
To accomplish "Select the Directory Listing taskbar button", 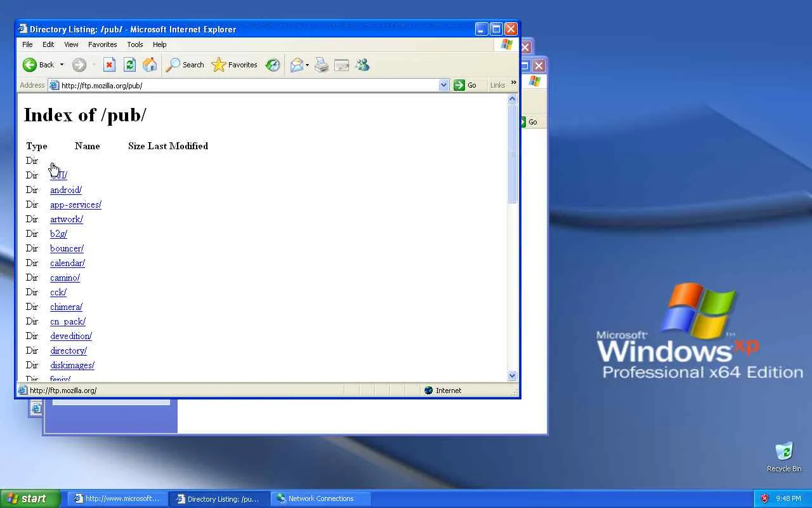I will 219,498.
